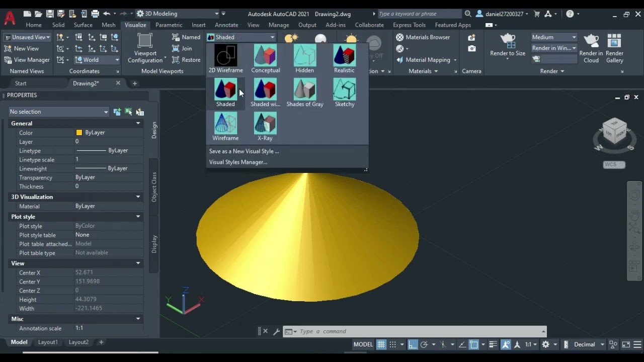The height and width of the screenshot is (362, 644).
Task: Open the Render in Window dropdown
Action: point(554,48)
